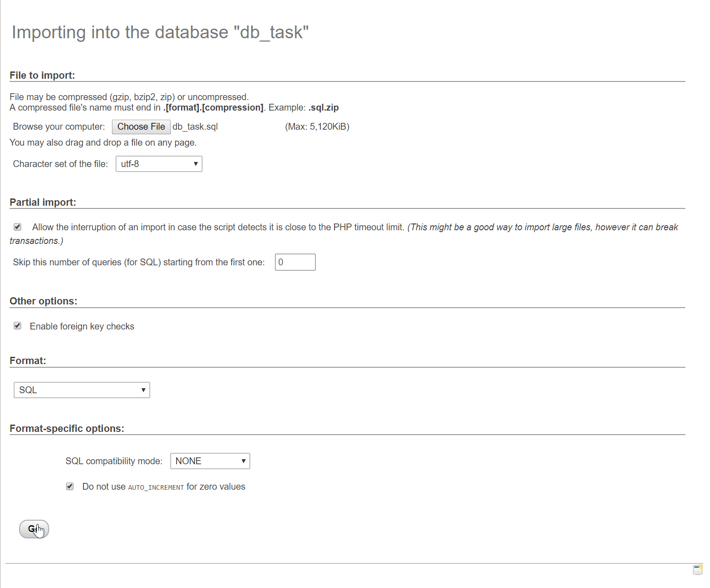Click the SQL compatibility mode label
Screen dimensions: 710x588
[x=114, y=461]
